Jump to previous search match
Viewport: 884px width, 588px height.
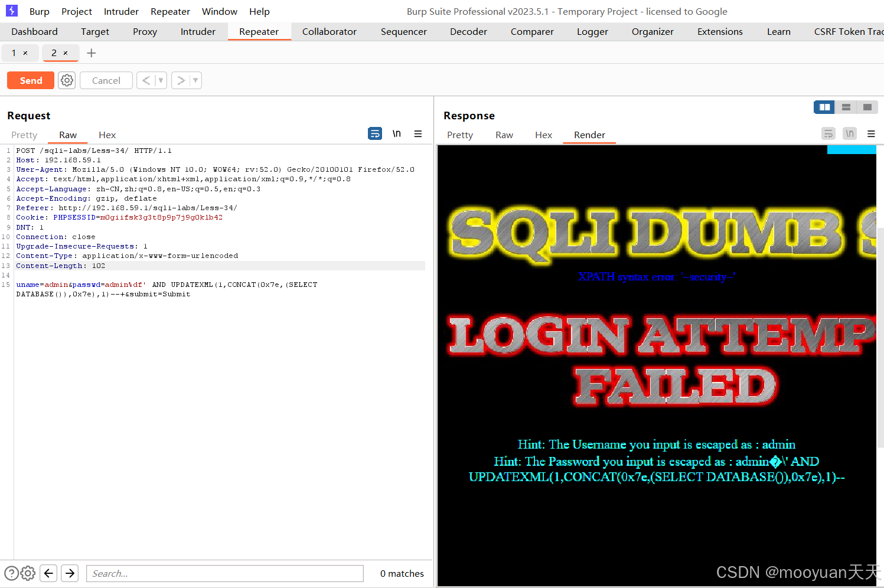click(49, 573)
